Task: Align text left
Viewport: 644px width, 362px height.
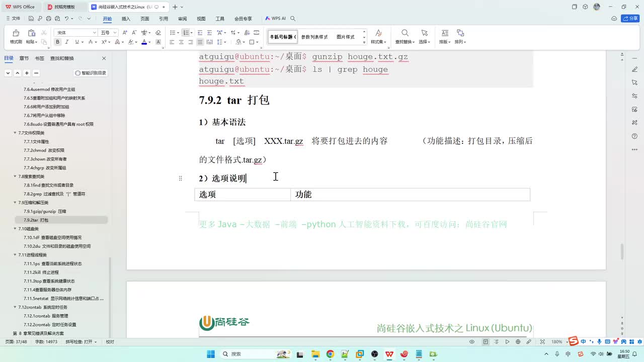Action: coord(172,42)
